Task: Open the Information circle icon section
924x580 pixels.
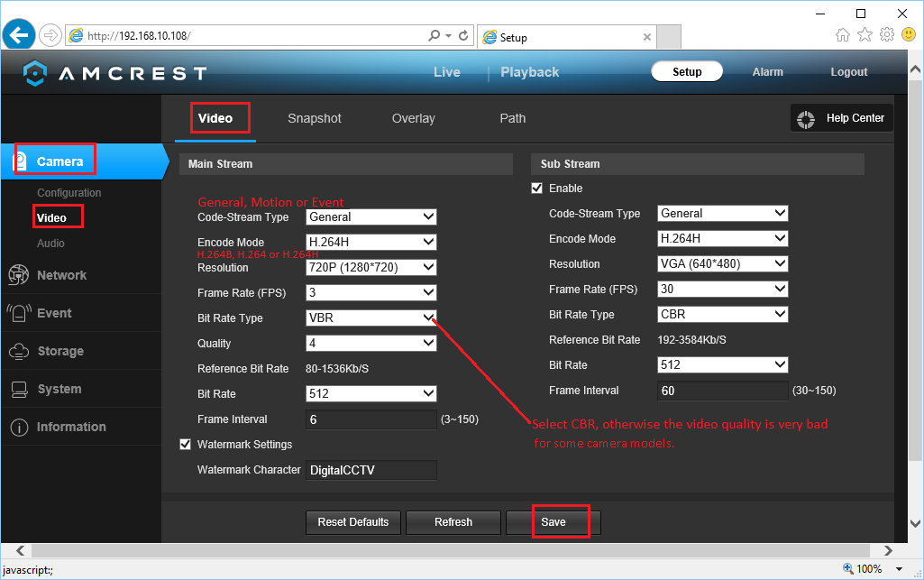Action: [19, 428]
